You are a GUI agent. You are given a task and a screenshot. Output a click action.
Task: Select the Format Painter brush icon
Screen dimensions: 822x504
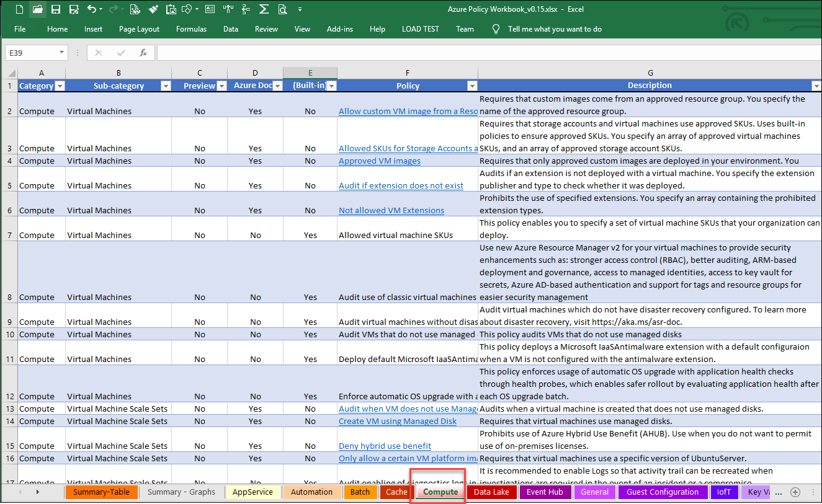pyautogui.click(x=153, y=9)
